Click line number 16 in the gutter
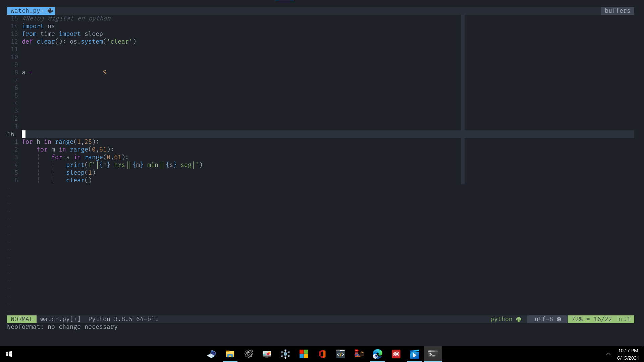The width and height of the screenshot is (644, 362). pos(11,134)
